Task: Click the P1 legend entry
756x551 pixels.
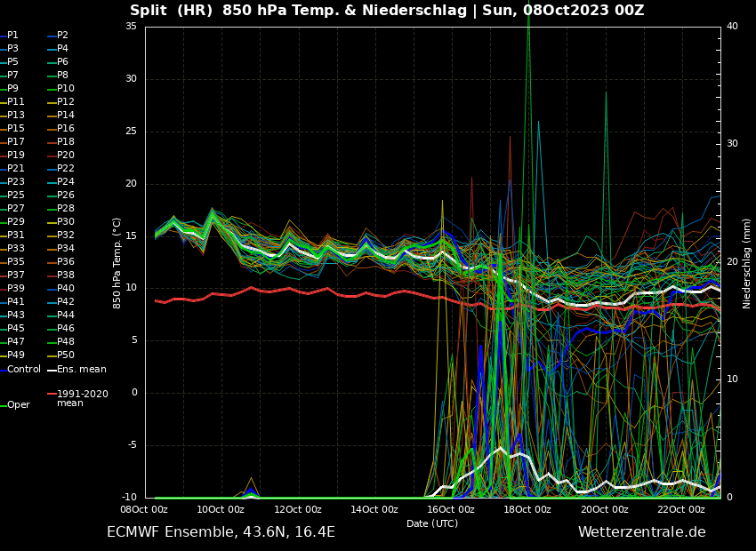Action: click(12, 36)
